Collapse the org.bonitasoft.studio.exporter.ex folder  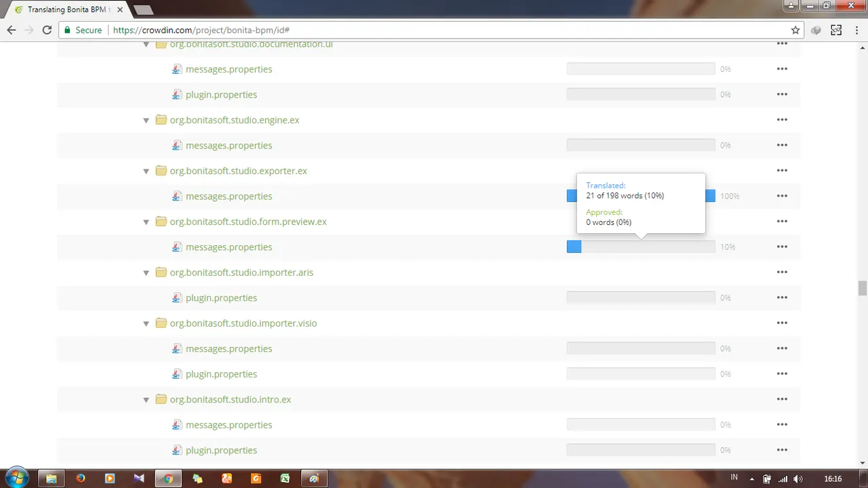click(x=146, y=171)
